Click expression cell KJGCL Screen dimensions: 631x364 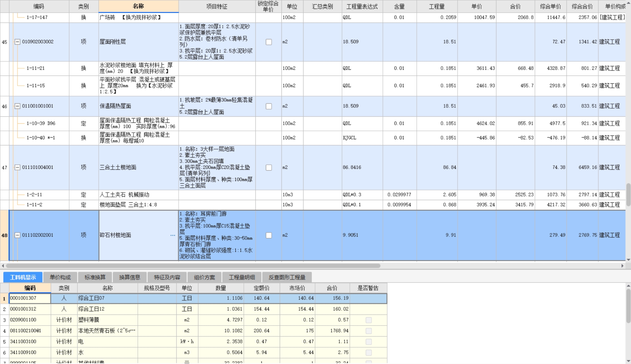pyautogui.click(x=362, y=138)
